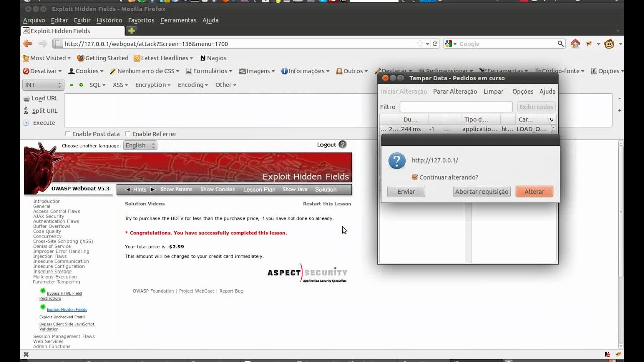
Task: Bookmark page with the star icon
Action: coord(419,44)
